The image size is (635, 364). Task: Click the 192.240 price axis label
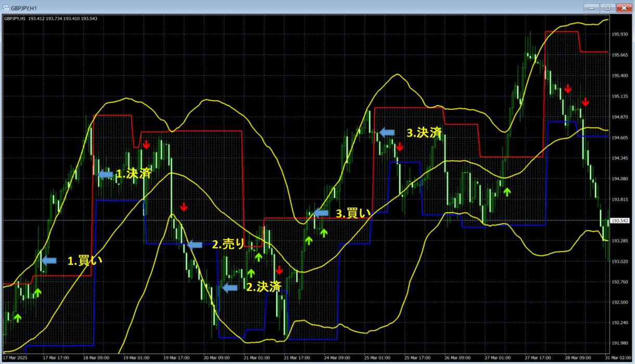tap(619, 323)
